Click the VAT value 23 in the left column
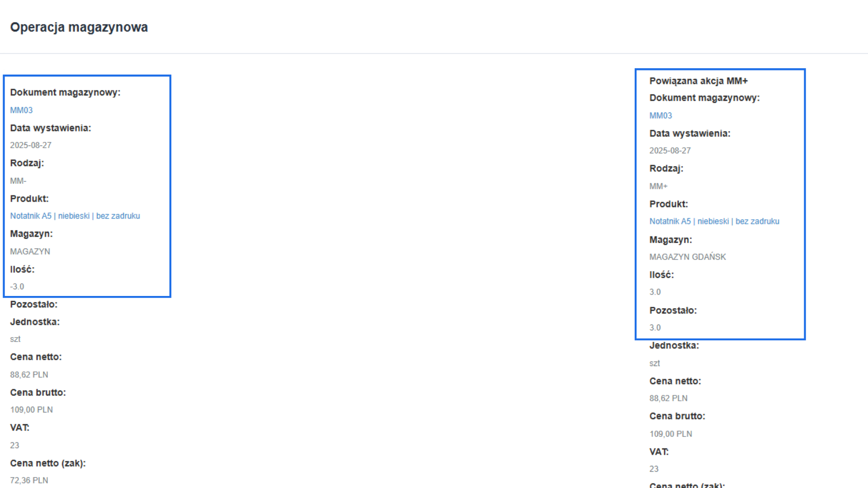 [14, 446]
